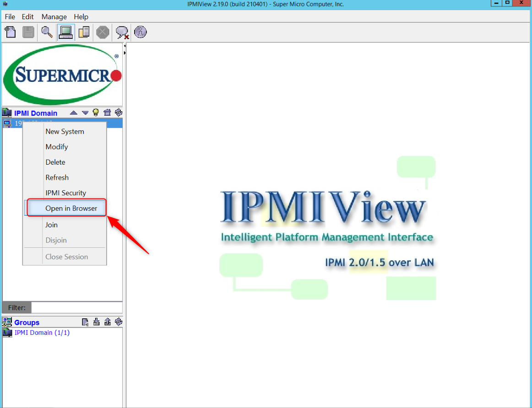This screenshot has width=532, height=408.
Task: Open the Help menu
Action: tap(81, 16)
